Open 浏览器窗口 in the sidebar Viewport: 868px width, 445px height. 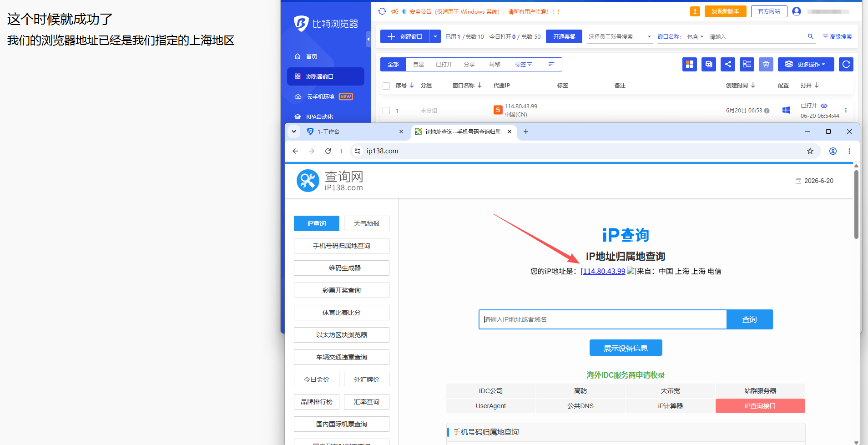pos(325,76)
